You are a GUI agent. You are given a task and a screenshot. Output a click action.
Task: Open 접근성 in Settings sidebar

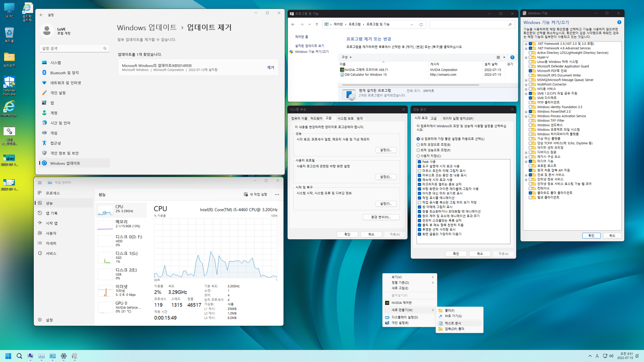[74, 143]
